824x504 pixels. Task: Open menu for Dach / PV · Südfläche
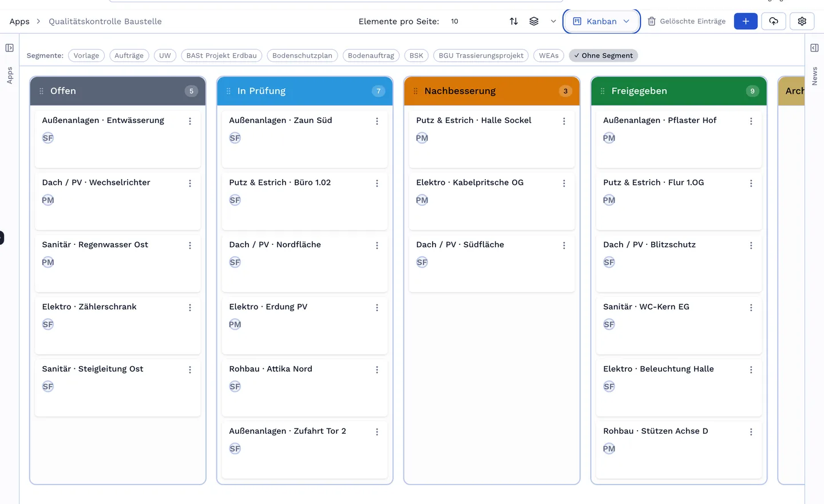[x=564, y=245]
